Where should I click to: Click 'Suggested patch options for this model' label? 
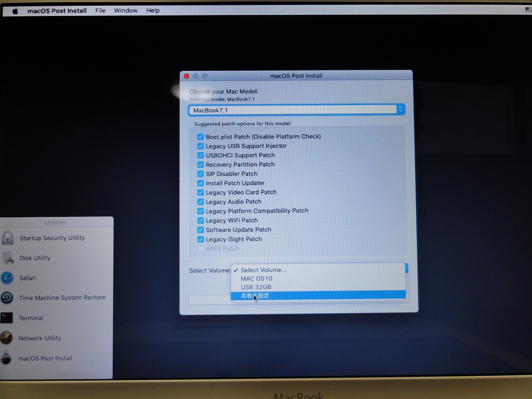[243, 124]
